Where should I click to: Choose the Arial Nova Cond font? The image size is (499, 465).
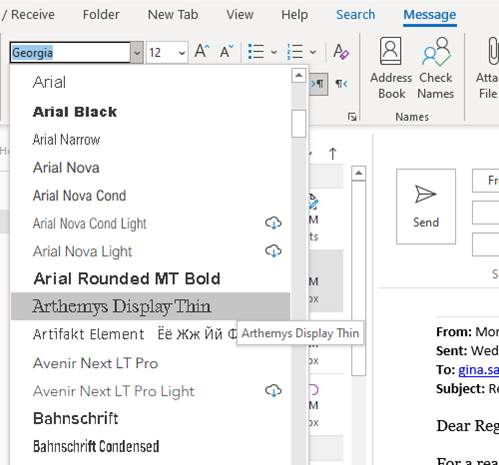pos(150,196)
